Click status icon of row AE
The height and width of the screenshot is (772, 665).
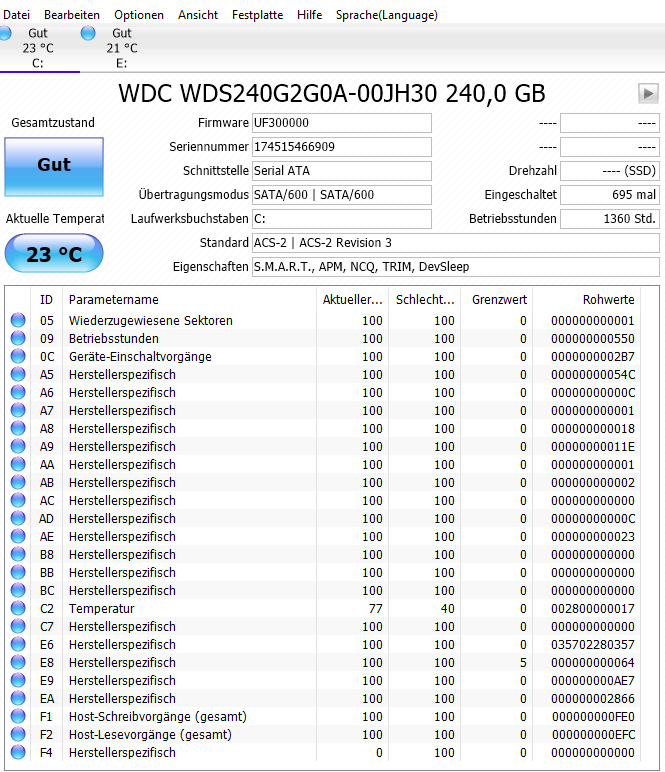(18, 536)
